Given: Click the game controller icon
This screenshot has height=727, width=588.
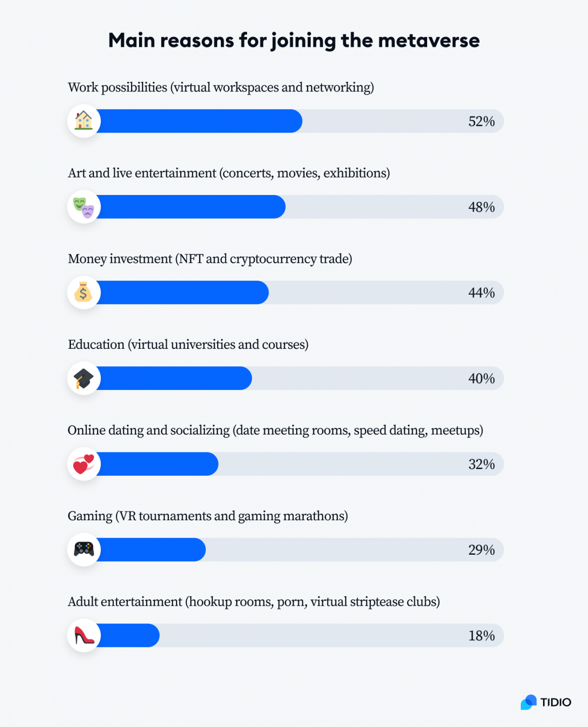Looking at the screenshot, I should (x=84, y=550).
